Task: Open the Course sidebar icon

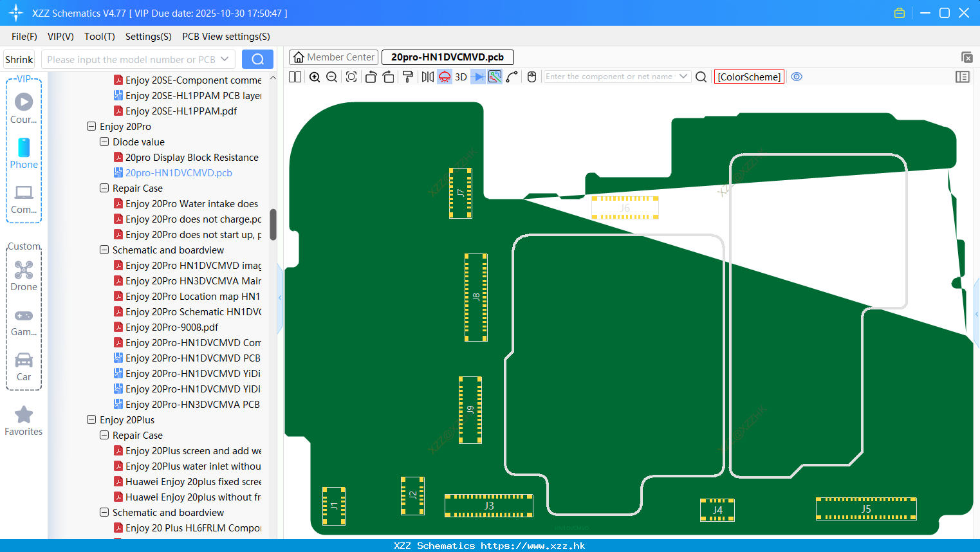Action: pos(24,108)
